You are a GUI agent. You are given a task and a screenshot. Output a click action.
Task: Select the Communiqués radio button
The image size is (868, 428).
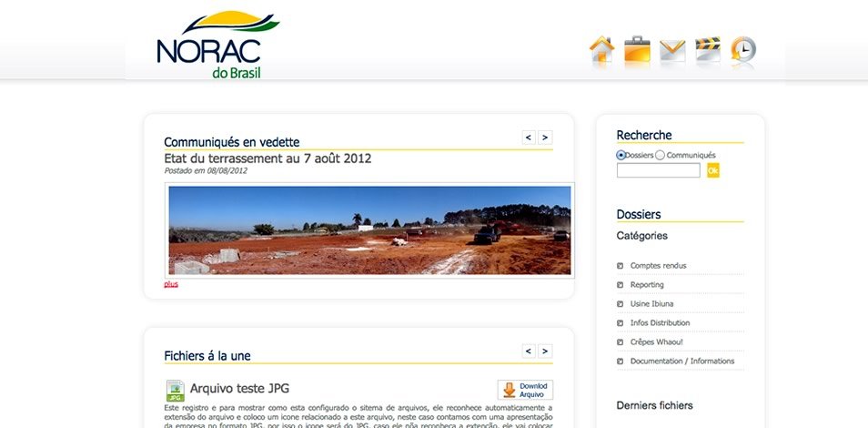(660, 155)
